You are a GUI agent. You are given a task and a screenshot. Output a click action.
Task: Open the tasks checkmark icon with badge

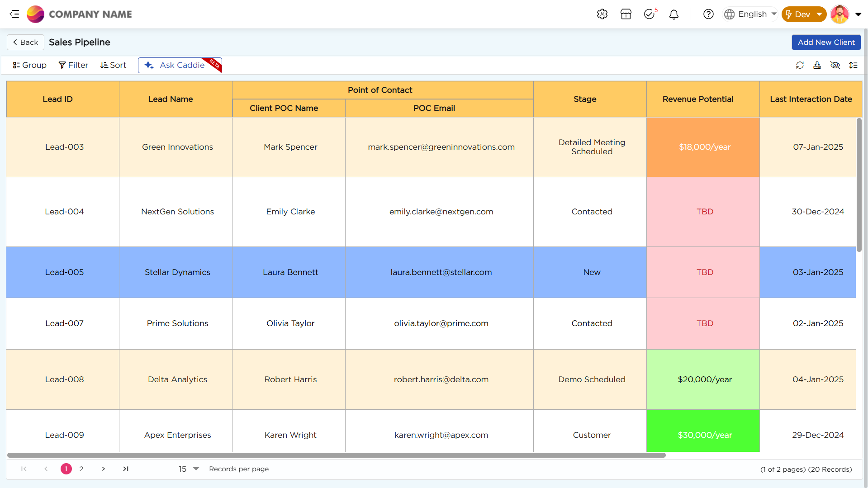pos(650,14)
